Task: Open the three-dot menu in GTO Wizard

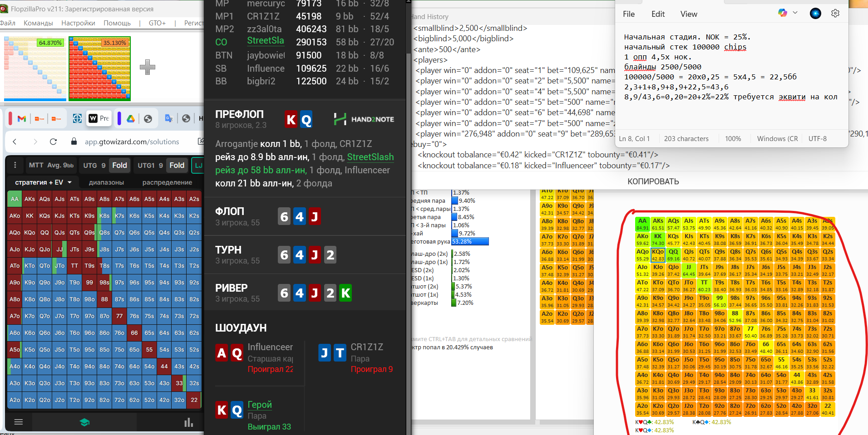Action: pyautogui.click(x=15, y=165)
